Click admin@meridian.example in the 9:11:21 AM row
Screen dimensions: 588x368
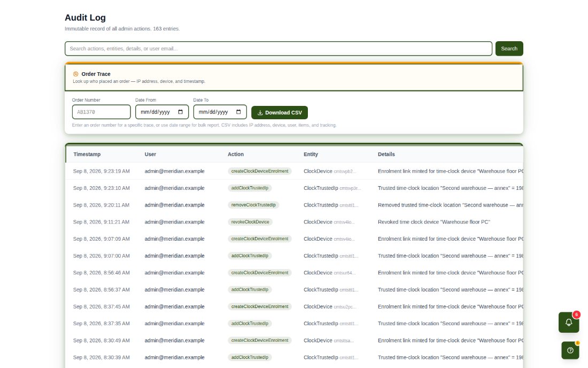[x=174, y=221]
